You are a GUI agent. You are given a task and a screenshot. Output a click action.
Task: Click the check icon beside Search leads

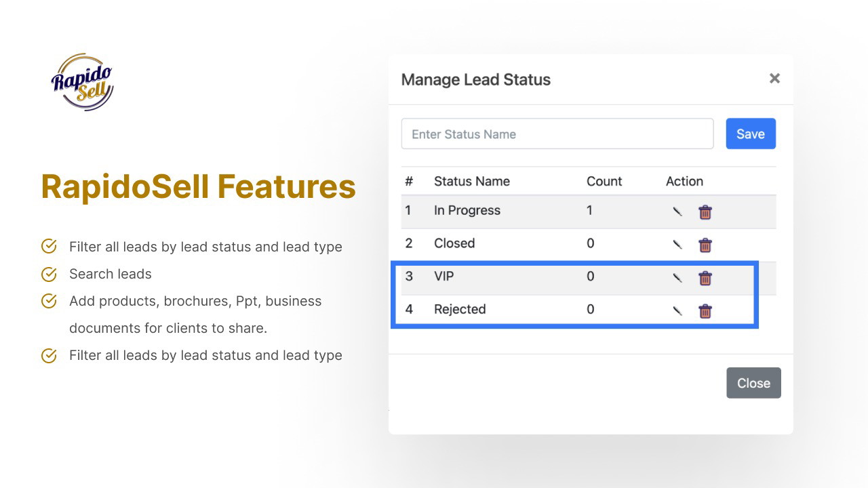(x=49, y=274)
